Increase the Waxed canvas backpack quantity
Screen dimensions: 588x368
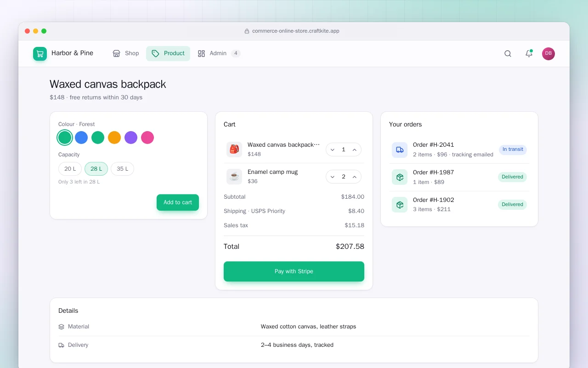click(x=355, y=149)
